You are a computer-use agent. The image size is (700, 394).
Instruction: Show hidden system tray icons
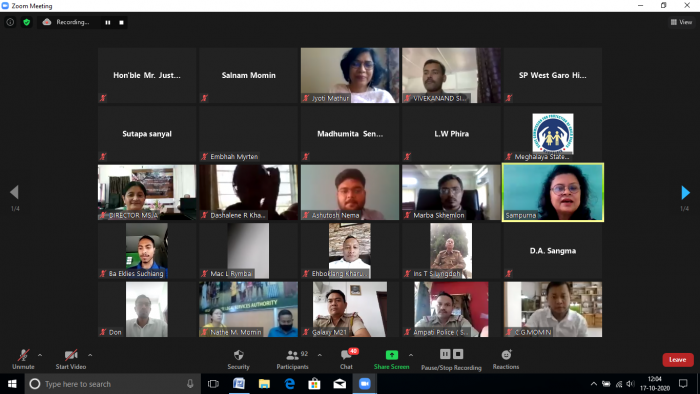(594, 384)
